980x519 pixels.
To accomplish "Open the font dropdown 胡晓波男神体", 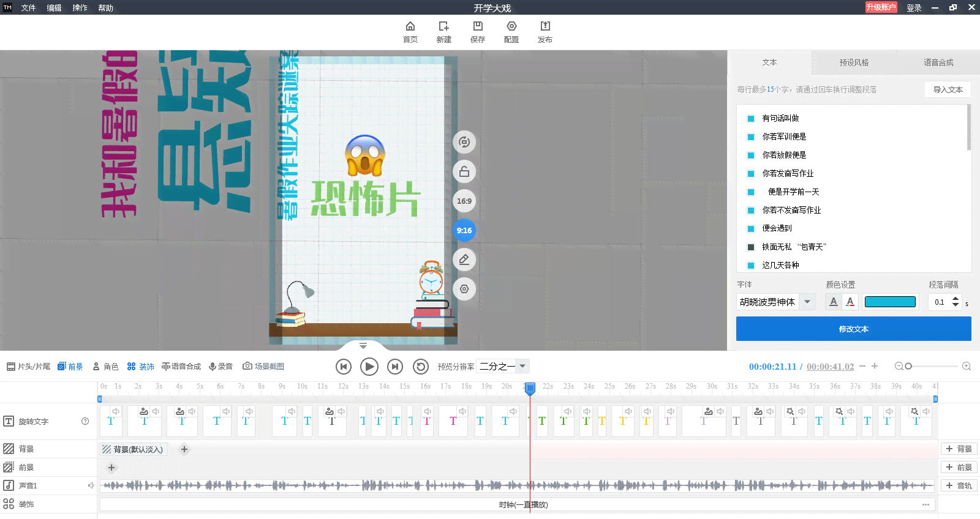I will pyautogui.click(x=776, y=302).
